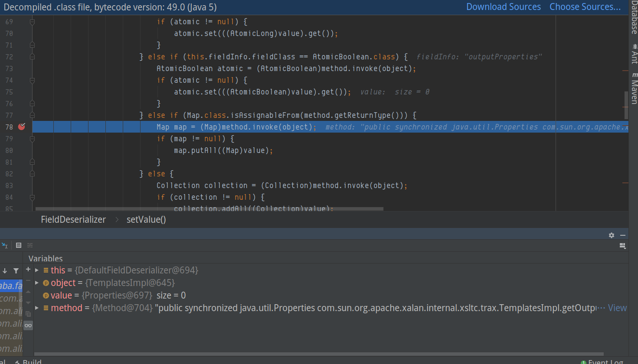Image resolution: width=638 pixels, height=364 pixels.
Task: Expand the 'this' variable node
Action: pyautogui.click(x=37, y=270)
